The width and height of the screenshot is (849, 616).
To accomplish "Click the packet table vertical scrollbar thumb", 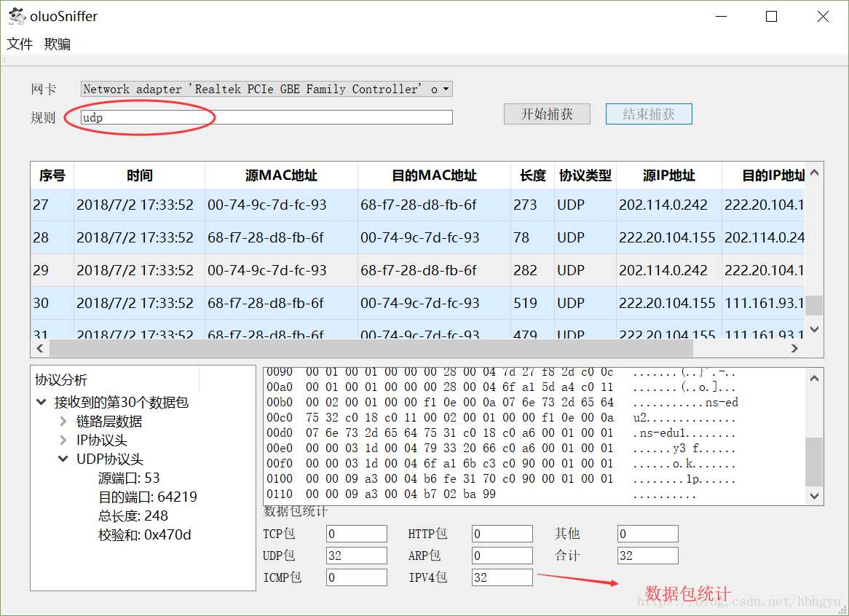I will [x=814, y=305].
